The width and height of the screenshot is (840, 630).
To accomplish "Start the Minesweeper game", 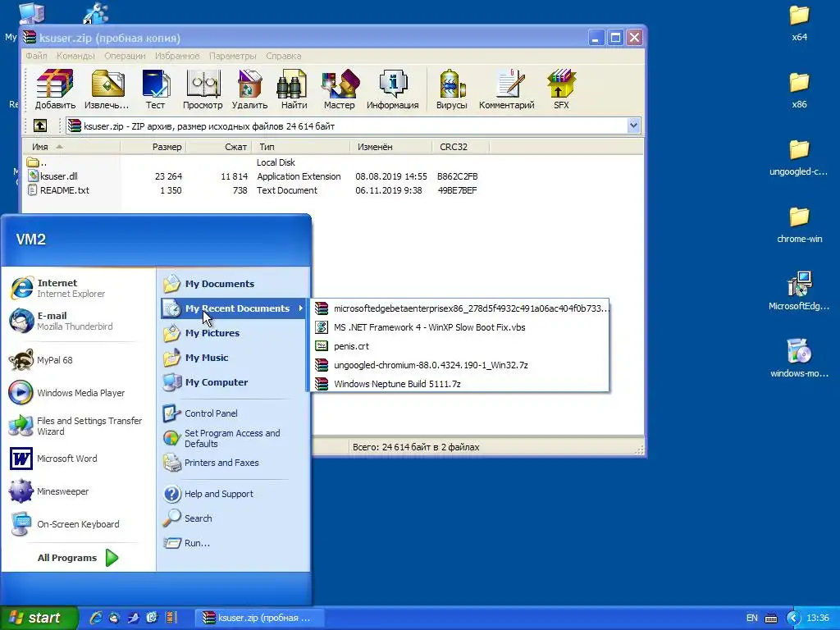I will pyautogui.click(x=78, y=491).
